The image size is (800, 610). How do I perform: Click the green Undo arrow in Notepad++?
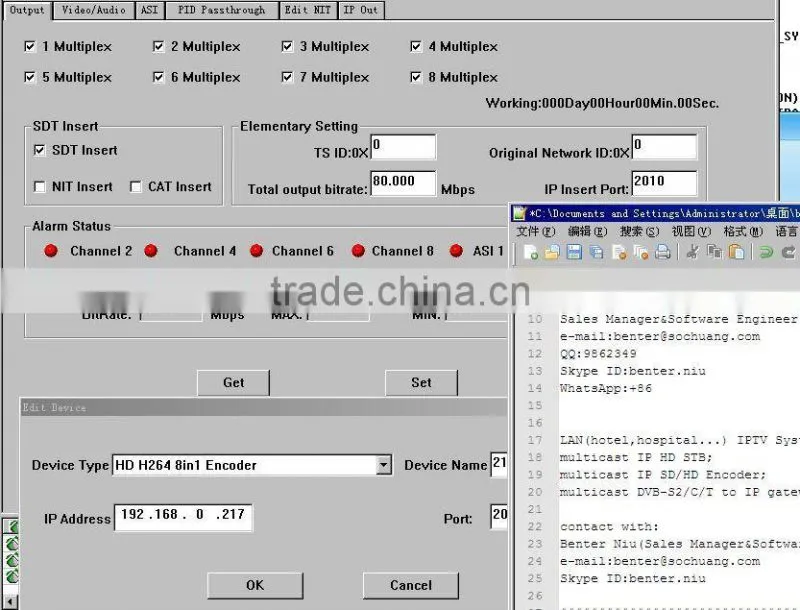(x=766, y=252)
